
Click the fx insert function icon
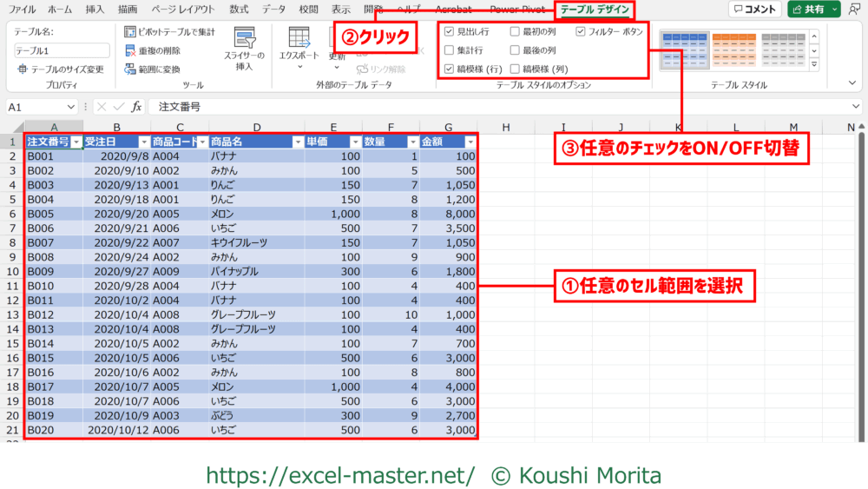coord(136,107)
